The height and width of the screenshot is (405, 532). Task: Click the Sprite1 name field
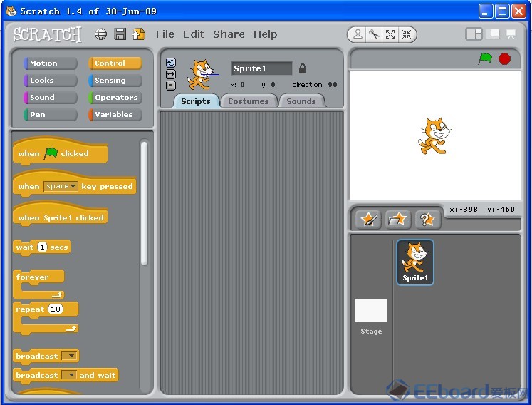(x=261, y=68)
